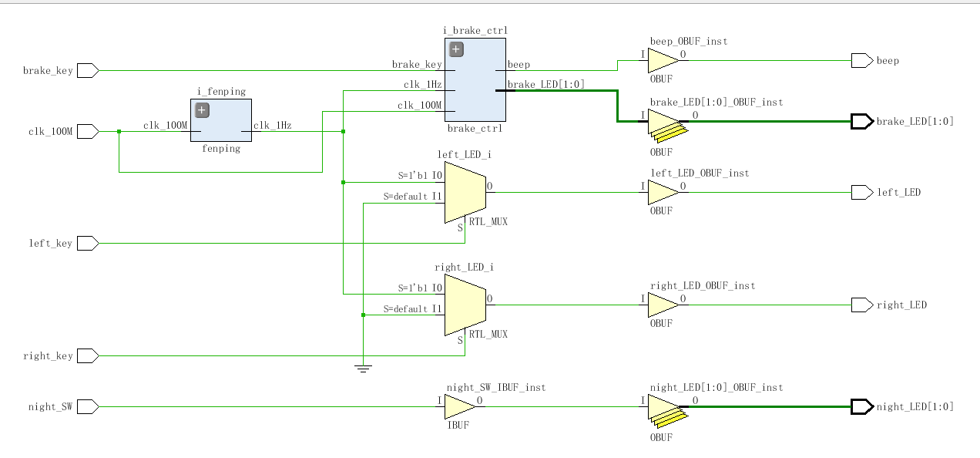The height and width of the screenshot is (458, 980).
Task: Click the i_fenping instance label
Action: (x=221, y=92)
